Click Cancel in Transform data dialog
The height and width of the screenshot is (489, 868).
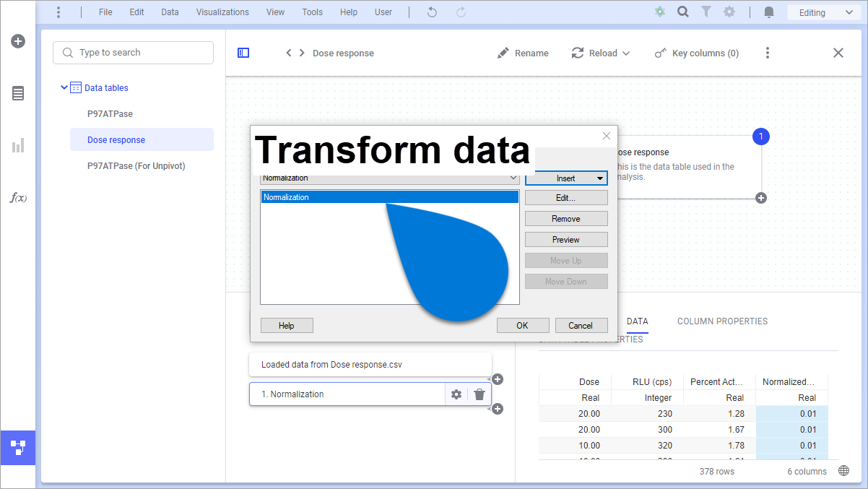coord(581,326)
